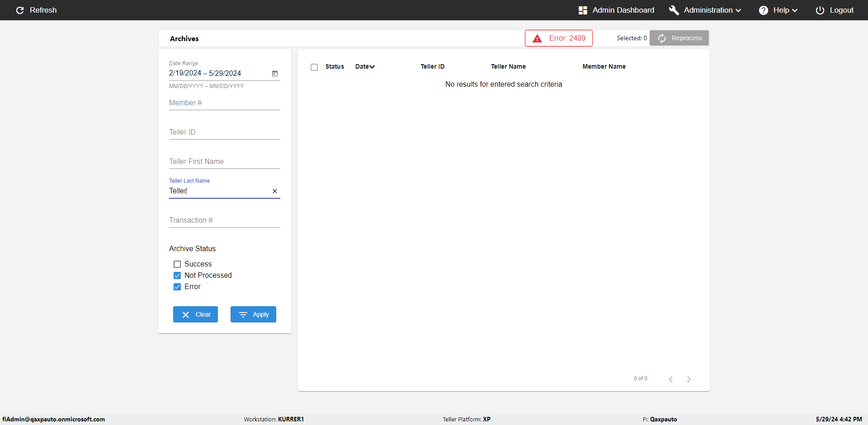Click Teller Platform: XP in status bar
This screenshot has height=425, width=868.
coord(467,419)
